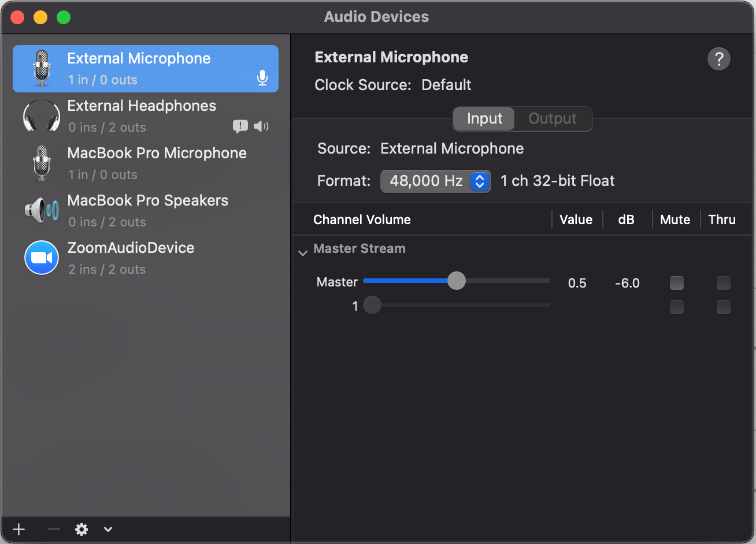Click the microphone badge on External Microphone row
This screenshot has width=756, height=544.
262,77
